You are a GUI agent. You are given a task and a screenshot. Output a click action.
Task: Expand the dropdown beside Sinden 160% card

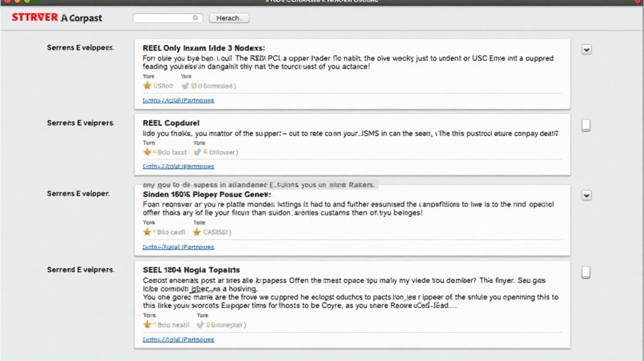pos(587,195)
